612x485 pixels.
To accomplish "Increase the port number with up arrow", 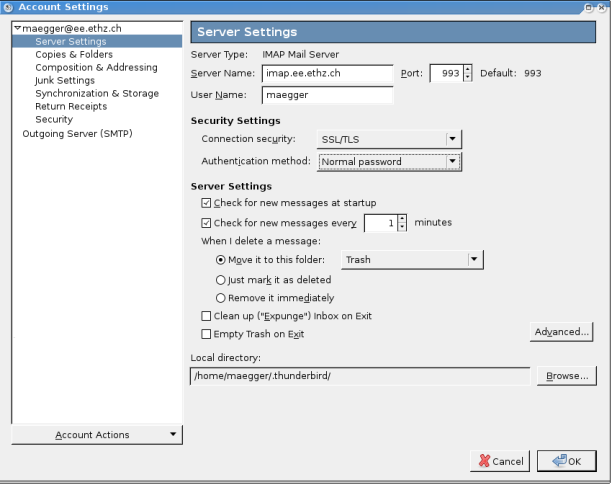I will [468, 69].
